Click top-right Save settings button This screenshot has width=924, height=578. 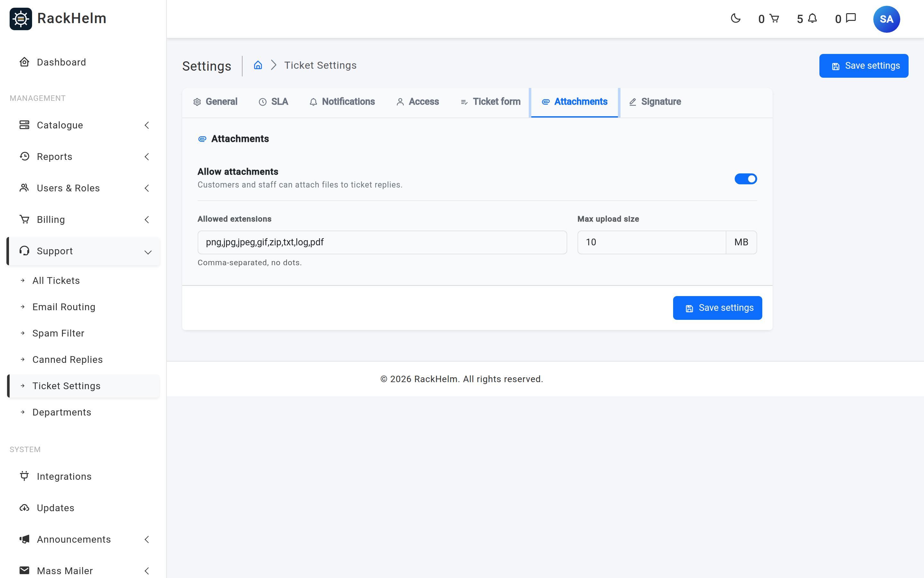click(864, 66)
